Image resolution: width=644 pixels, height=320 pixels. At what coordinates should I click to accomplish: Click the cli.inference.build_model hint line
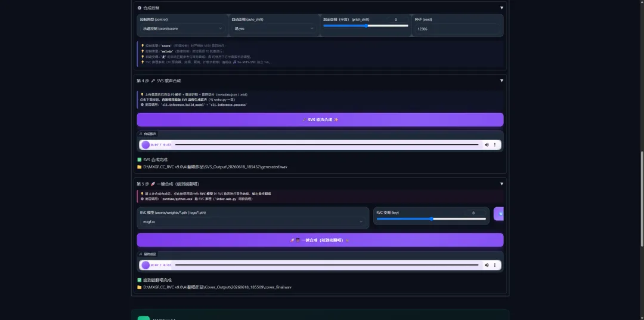[x=193, y=105]
